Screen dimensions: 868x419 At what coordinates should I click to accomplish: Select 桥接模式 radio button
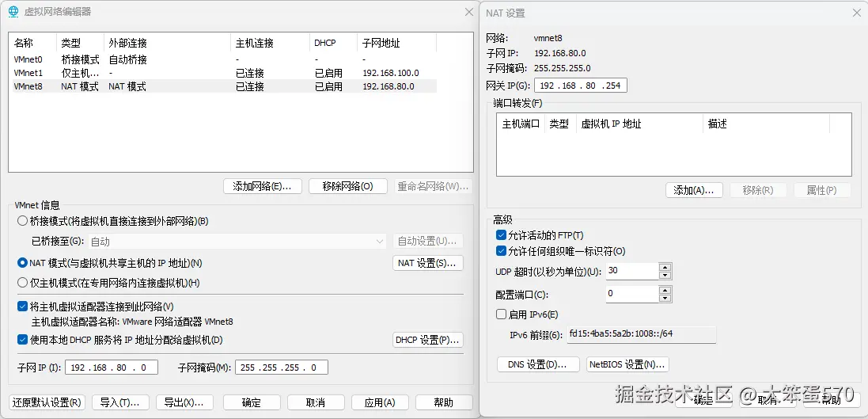click(x=23, y=221)
